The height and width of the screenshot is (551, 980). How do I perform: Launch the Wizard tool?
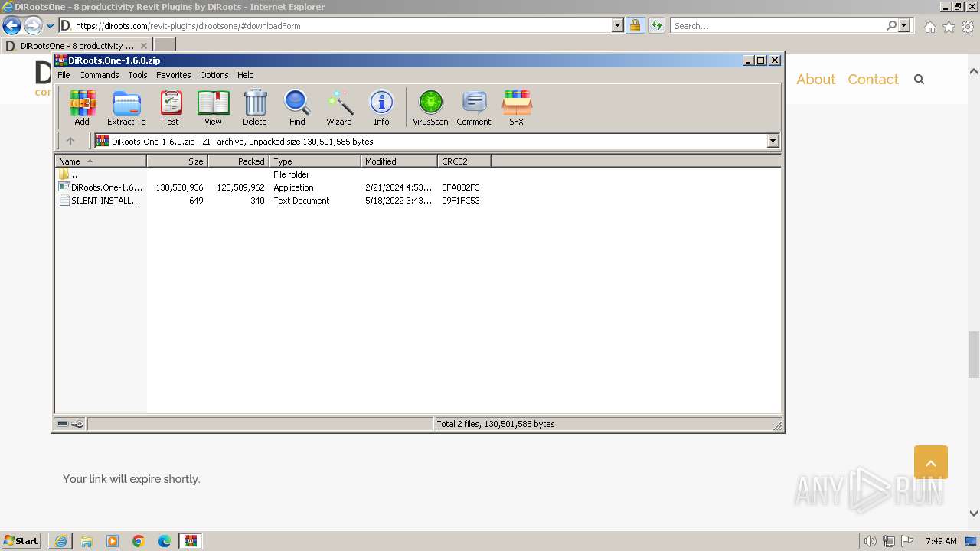point(339,107)
